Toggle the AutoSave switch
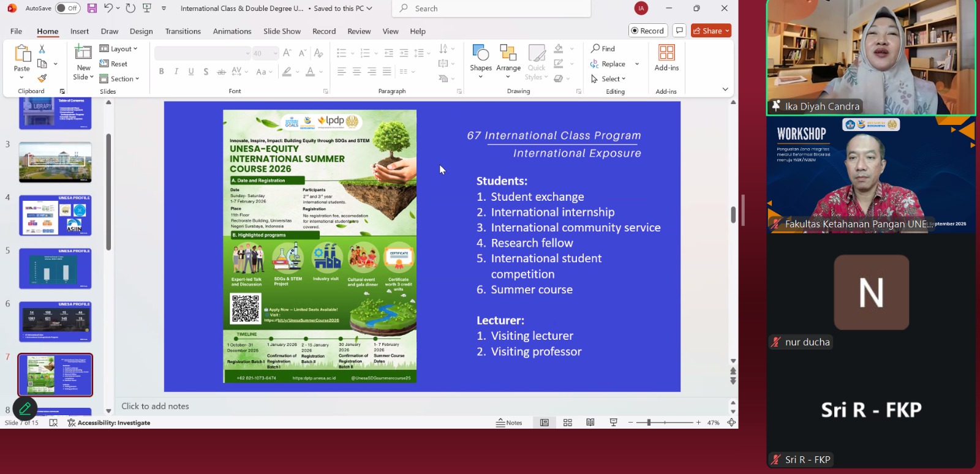980x474 pixels. tap(67, 8)
